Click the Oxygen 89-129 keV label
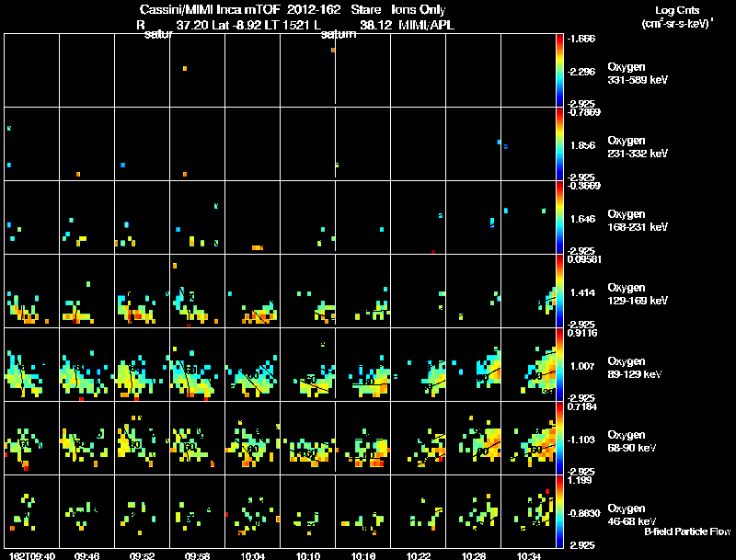The height and width of the screenshot is (560, 736). (635, 368)
